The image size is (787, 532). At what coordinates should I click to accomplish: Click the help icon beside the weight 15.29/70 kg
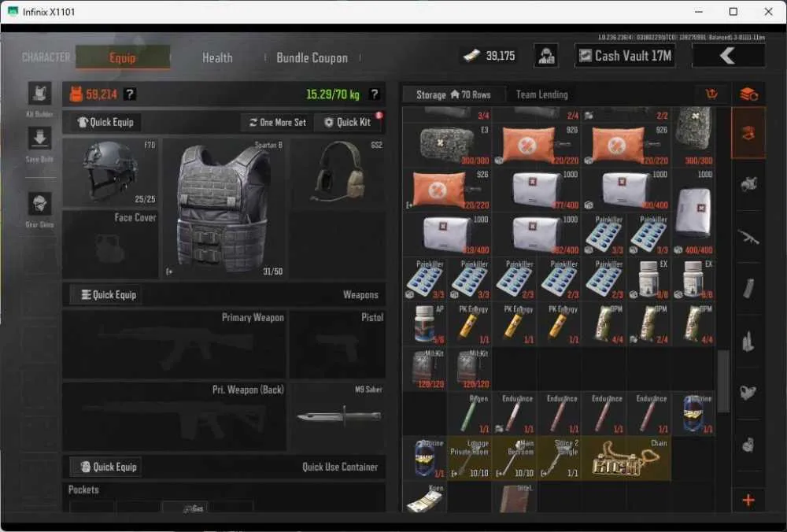(x=375, y=94)
